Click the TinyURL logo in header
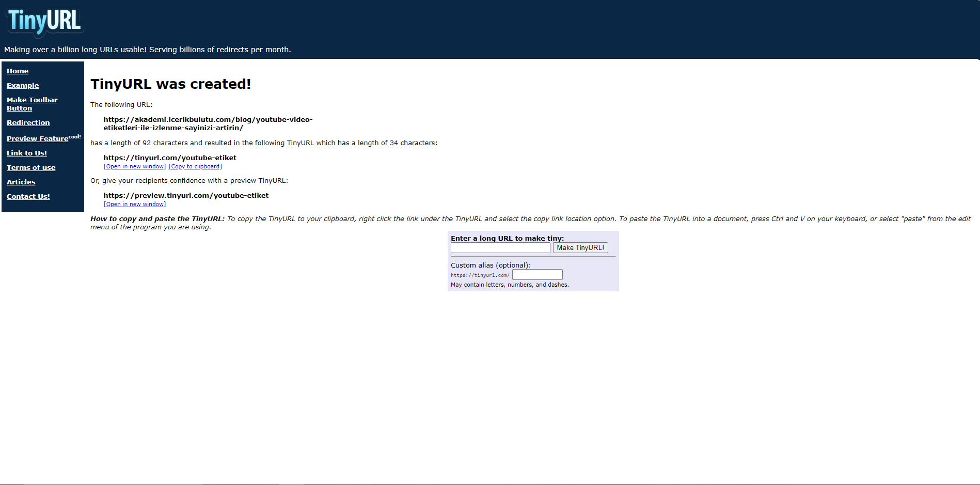Viewport: 980px width, 485px height. [x=44, y=22]
